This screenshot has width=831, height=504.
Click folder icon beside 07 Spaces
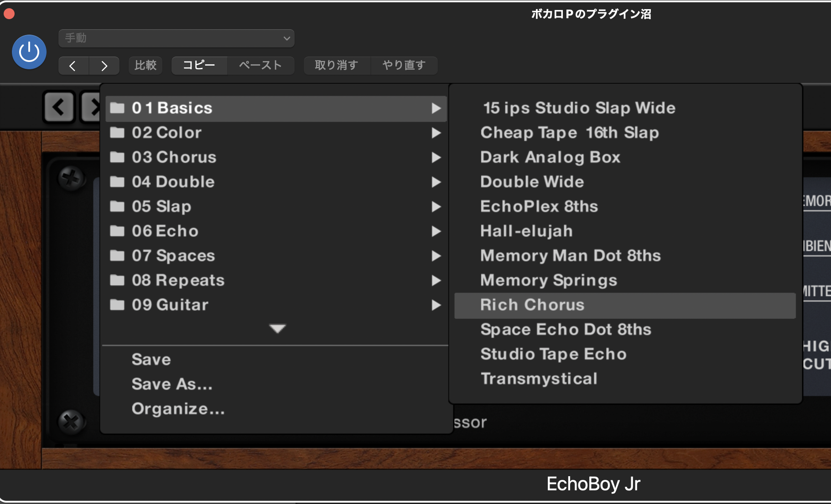pyautogui.click(x=117, y=256)
